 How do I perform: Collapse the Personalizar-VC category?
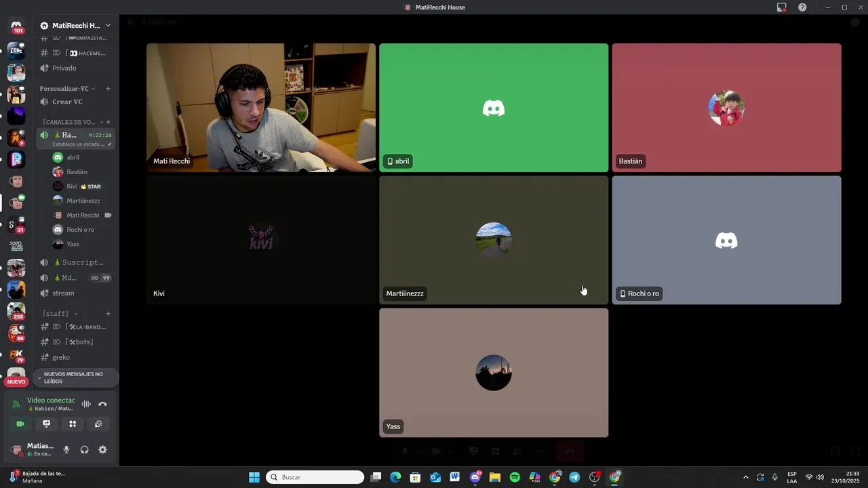click(x=67, y=89)
